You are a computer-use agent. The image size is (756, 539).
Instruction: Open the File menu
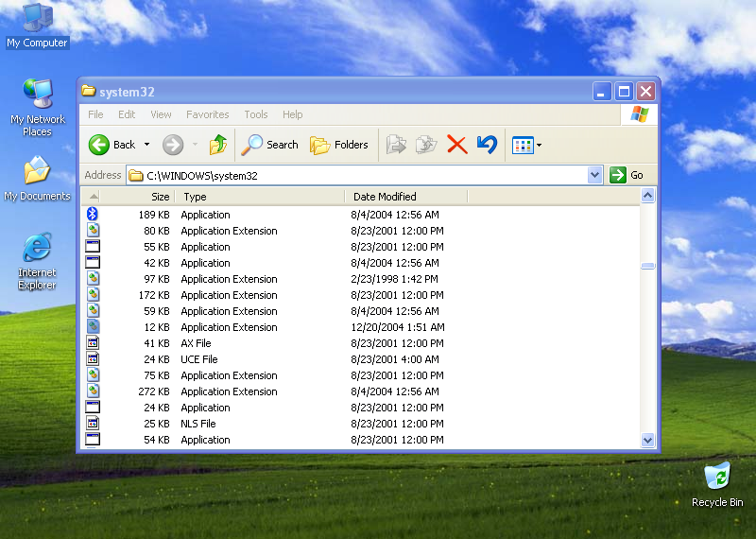(95, 114)
